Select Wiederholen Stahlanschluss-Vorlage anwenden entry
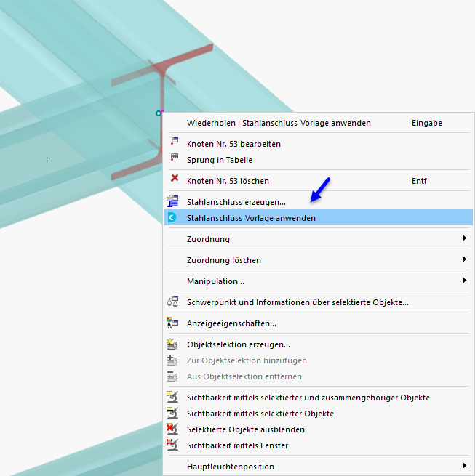This screenshot has height=476, width=475. pyautogui.click(x=319, y=123)
